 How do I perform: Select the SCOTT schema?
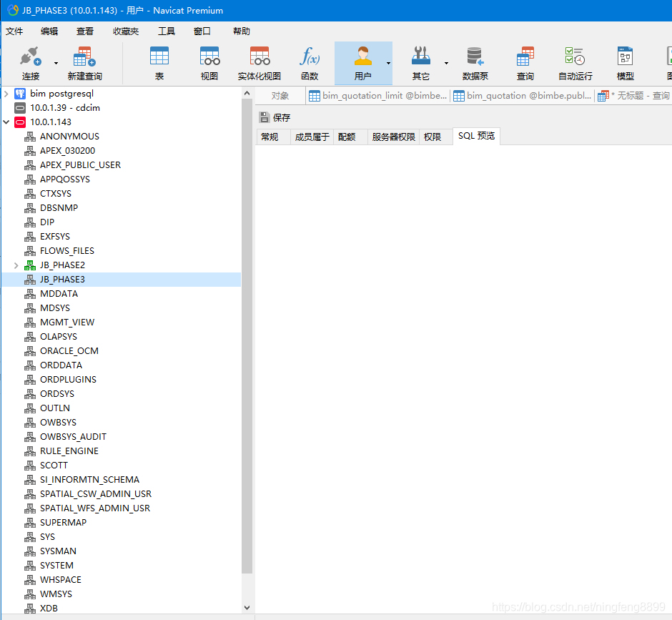point(54,466)
